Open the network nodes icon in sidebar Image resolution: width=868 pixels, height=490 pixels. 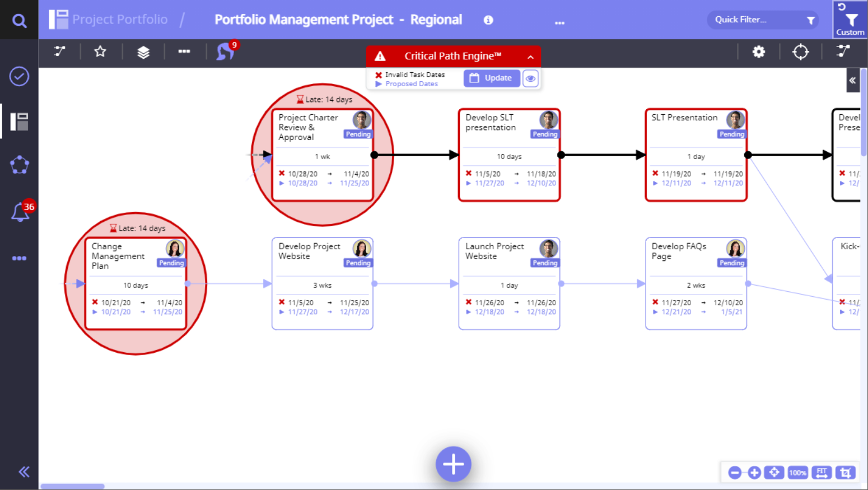[x=19, y=165]
